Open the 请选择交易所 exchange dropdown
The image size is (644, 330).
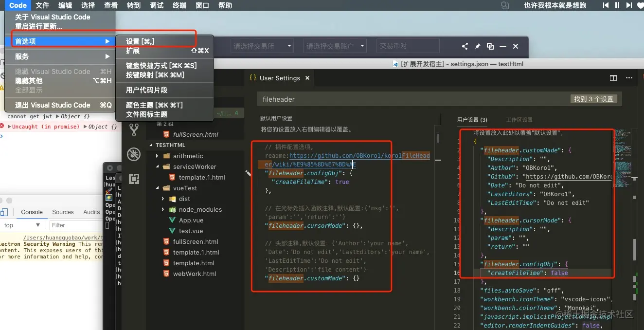[x=262, y=46]
